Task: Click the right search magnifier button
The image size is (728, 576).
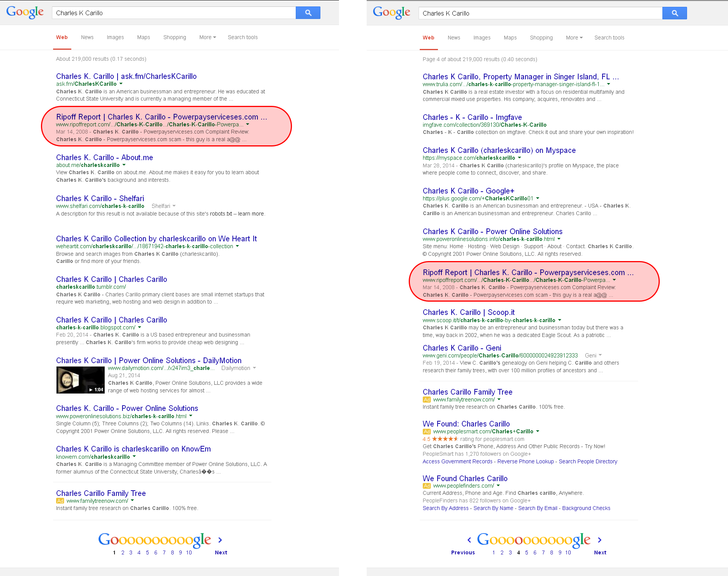Action: [x=674, y=13]
